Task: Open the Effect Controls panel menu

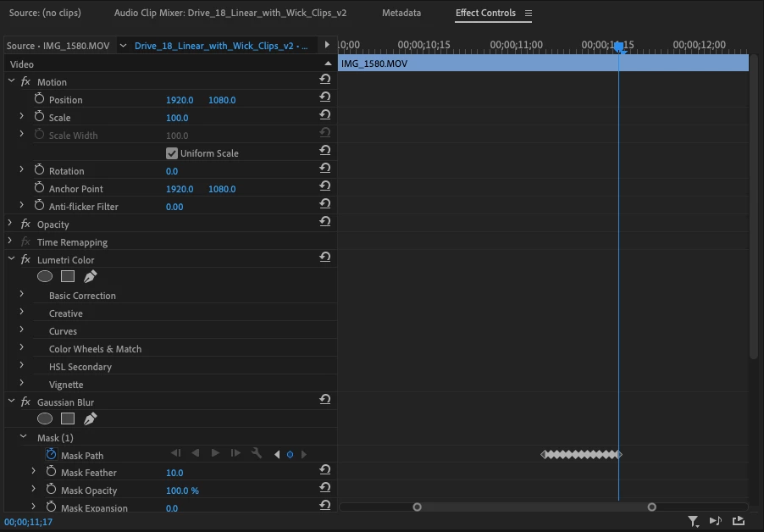Action: 529,14
